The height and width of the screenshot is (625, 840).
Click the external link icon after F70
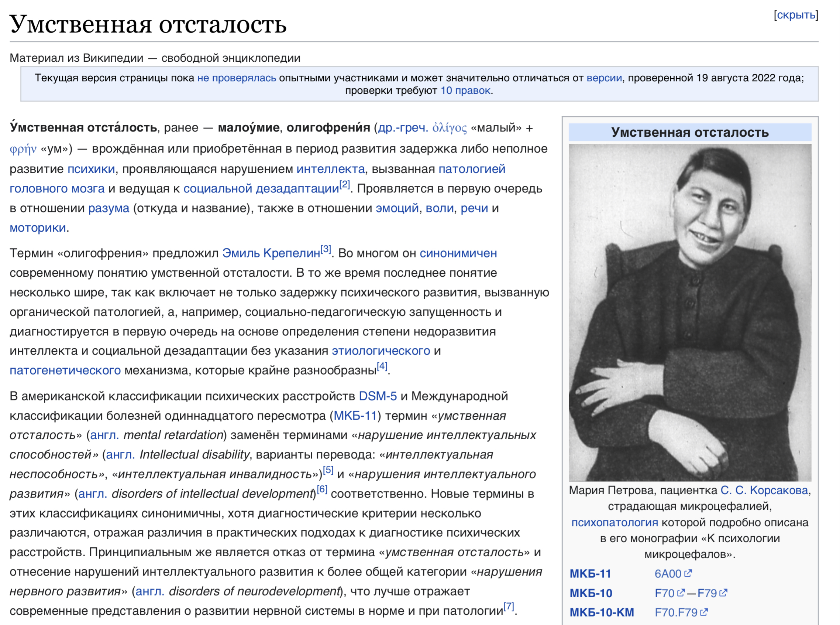pyautogui.click(x=681, y=592)
